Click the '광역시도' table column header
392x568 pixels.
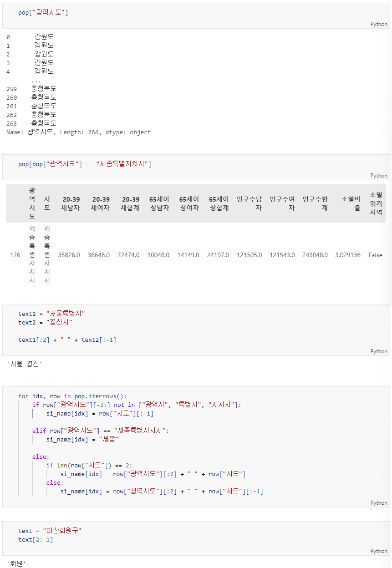point(32,203)
